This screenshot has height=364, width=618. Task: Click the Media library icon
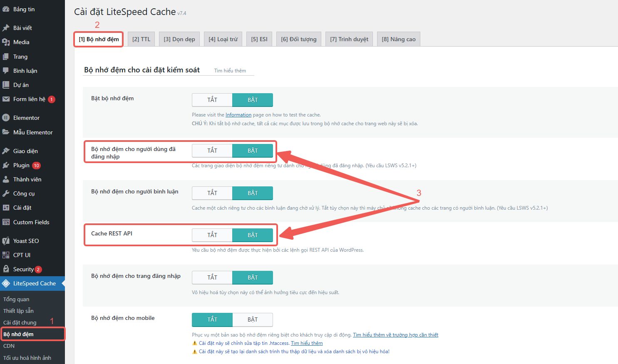(6, 42)
